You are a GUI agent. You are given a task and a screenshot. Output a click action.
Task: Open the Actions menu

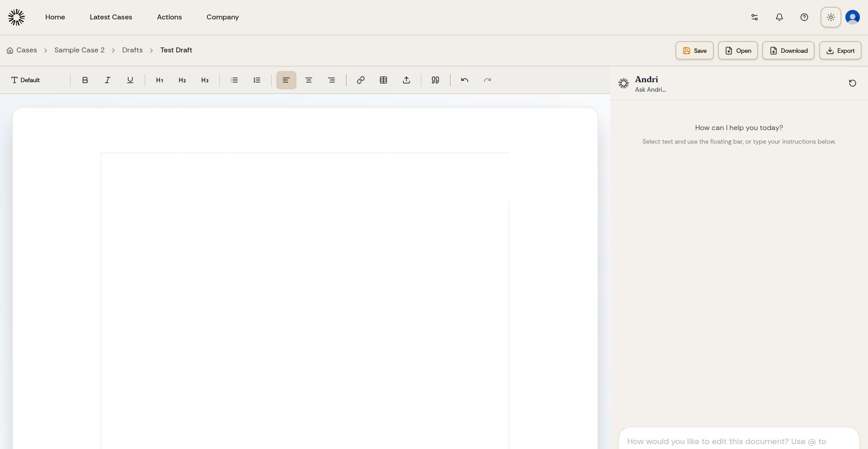[169, 17]
